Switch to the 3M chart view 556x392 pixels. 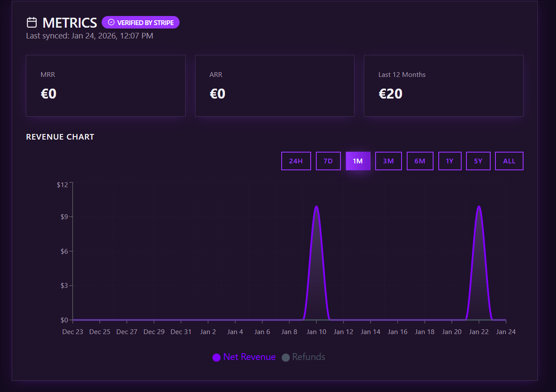tap(388, 160)
